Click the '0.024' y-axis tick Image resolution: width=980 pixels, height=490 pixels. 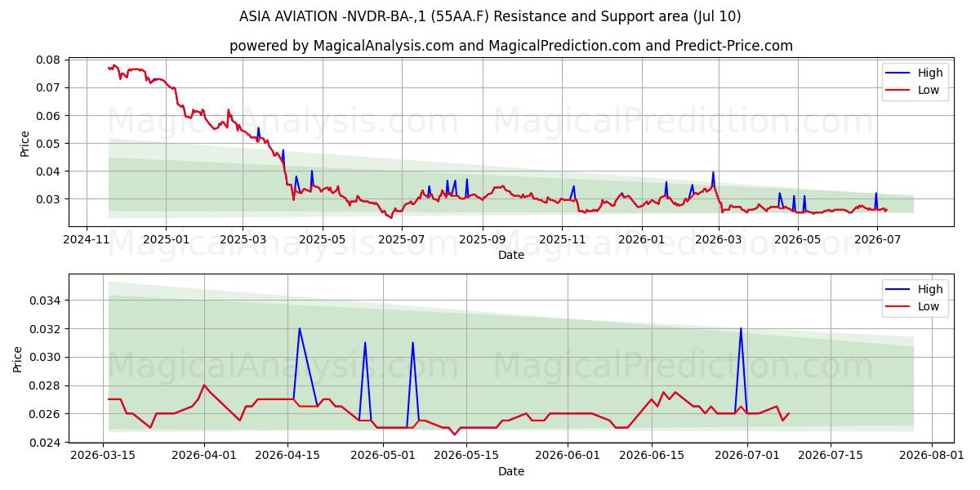click(x=46, y=442)
